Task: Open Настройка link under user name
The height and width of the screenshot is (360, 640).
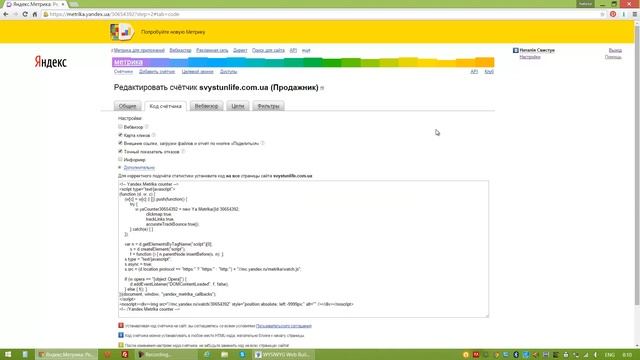Action: click(530, 57)
